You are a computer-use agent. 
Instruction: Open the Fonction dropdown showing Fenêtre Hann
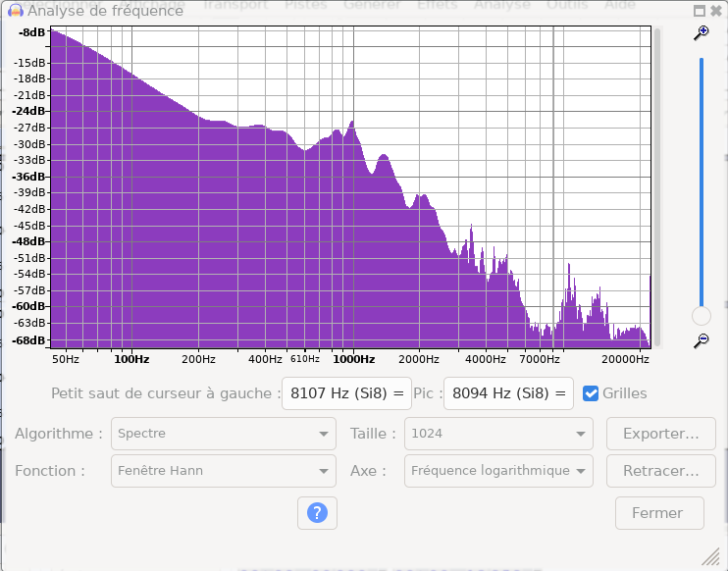(x=224, y=471)
